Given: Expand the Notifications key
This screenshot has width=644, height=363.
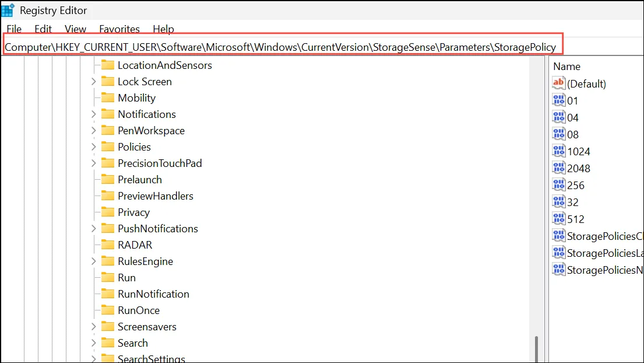Looking at the screenshot, I should (x=93, y=114).
